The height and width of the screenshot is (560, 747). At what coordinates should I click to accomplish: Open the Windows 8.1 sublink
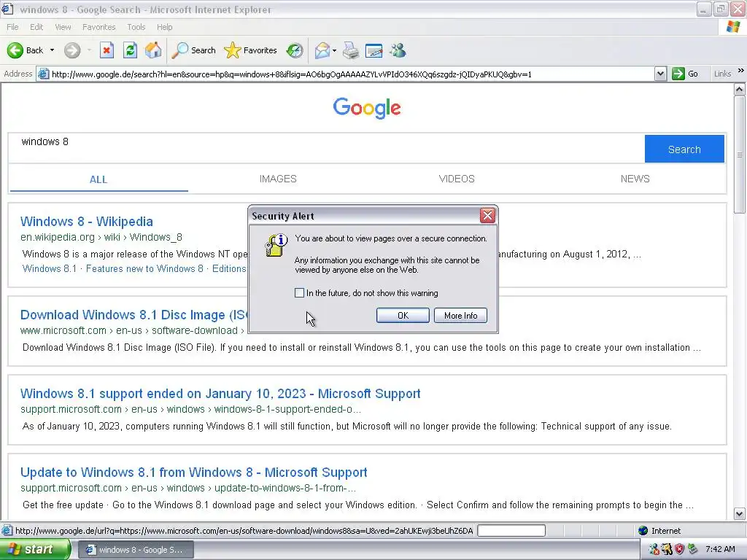click(49, 268)
